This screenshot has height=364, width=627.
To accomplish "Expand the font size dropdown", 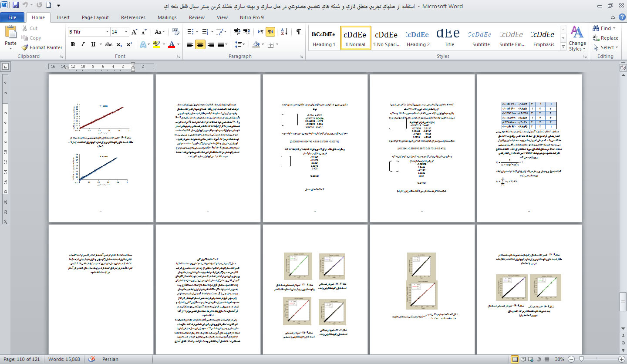I will (x=126, y=32).
